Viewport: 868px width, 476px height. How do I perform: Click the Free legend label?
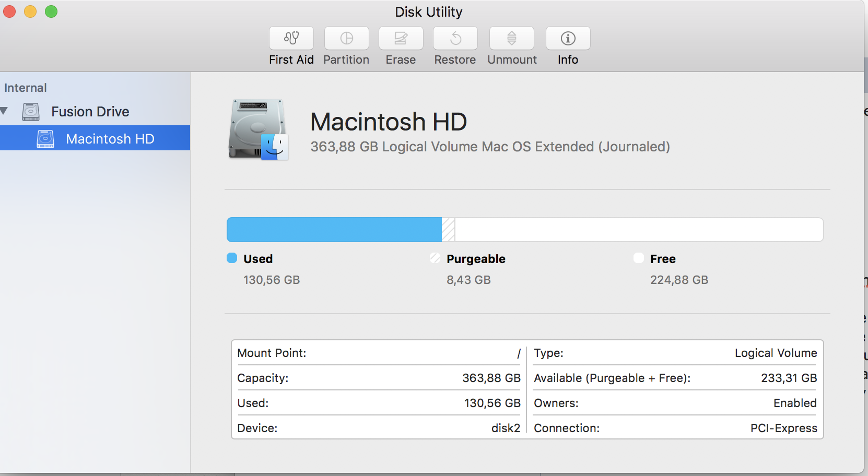[x=663, y=259]
